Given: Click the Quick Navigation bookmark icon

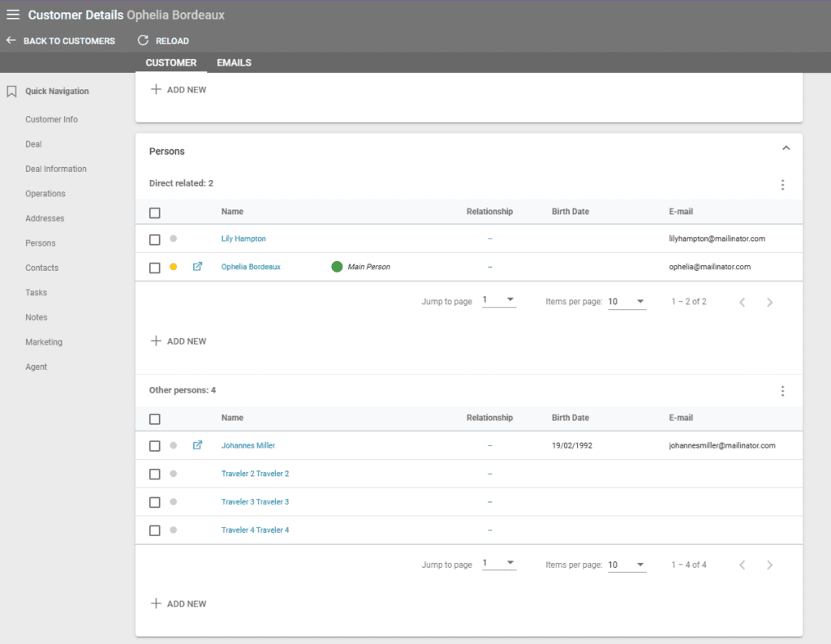Looking at the screenshot, I should 11,92.
